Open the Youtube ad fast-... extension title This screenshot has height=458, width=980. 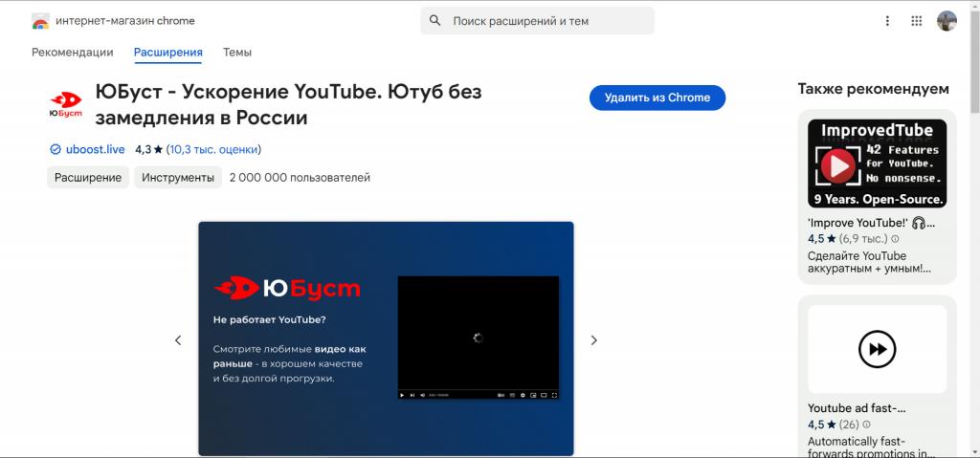[x=857, y=408]
